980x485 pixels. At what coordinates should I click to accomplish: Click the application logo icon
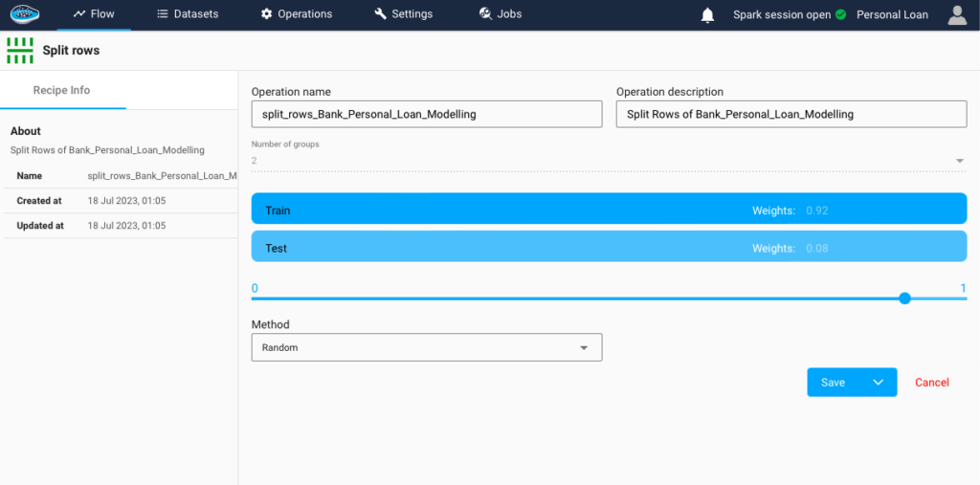tap(25, 13)
